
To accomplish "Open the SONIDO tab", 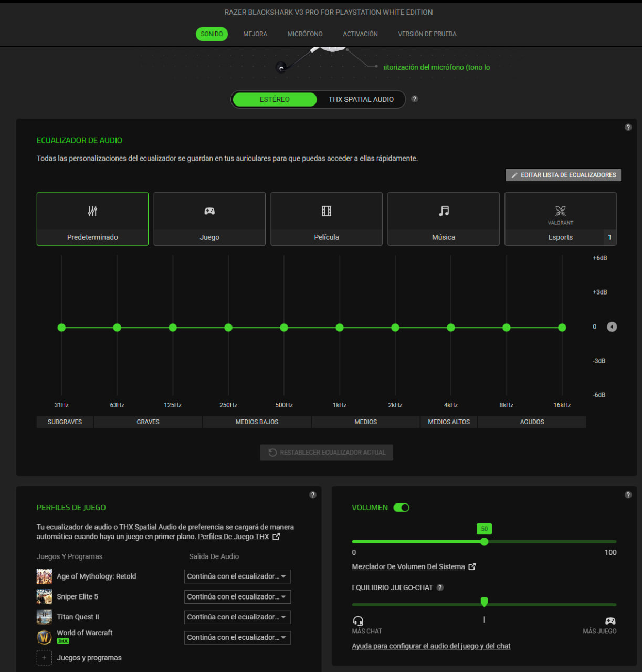I will pyautogui.click(x=212, y=34).
